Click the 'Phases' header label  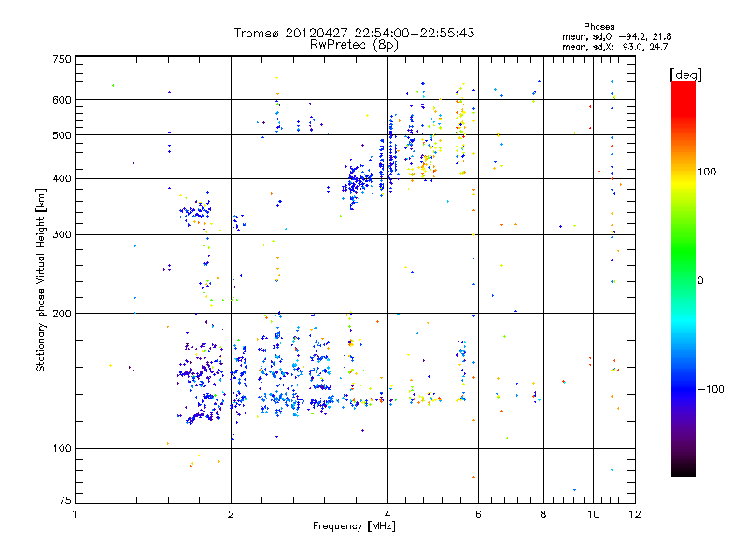coord(599,27)
